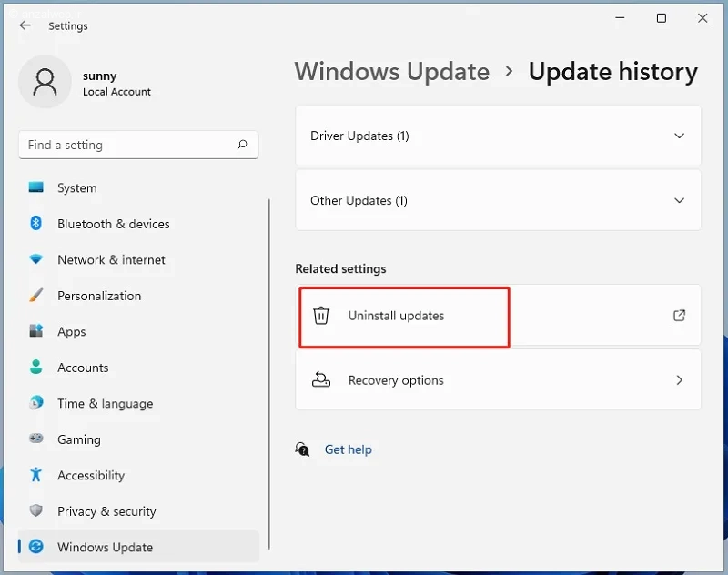This screenshot has width=728, height=575.
Task: Go back to the Windows Update breadcrumb
Action: (x=392, y=72)
